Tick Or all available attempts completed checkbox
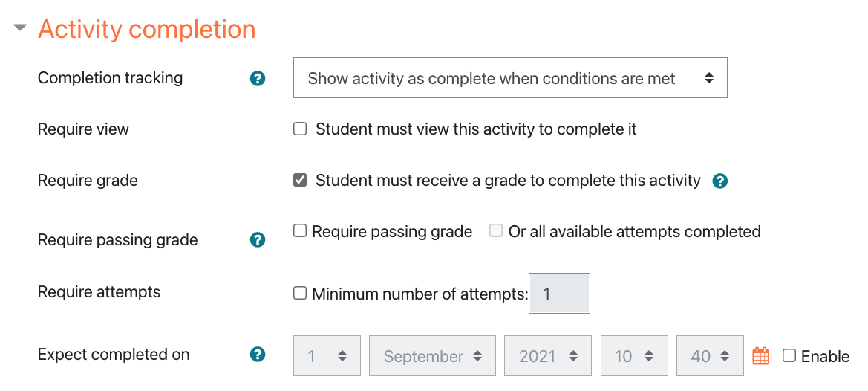Viewport: 868px width, 391px height. pos(496,231)
